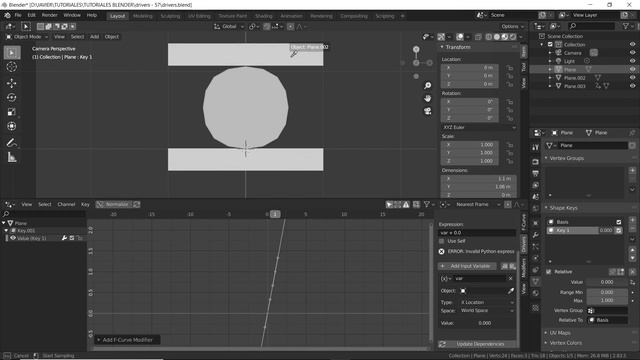This screenshot has height=360, width=640.
Task: Switch to the Shading workspace tab
Action: [264, 16]
